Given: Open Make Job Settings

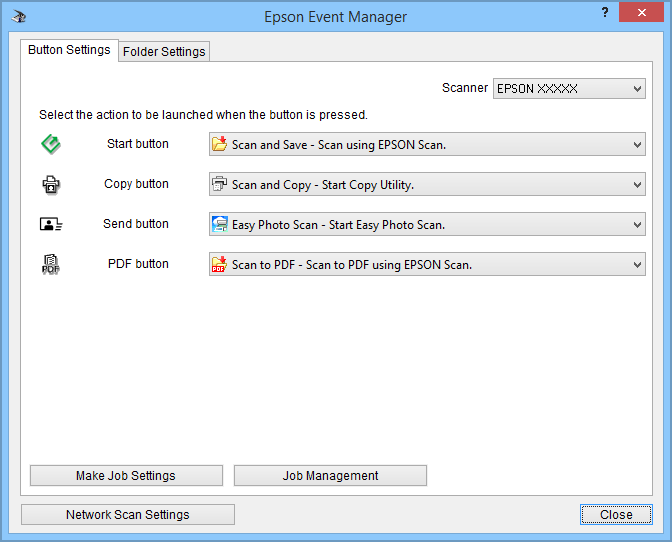Looking at the screenshot, I should coord(126,476).
